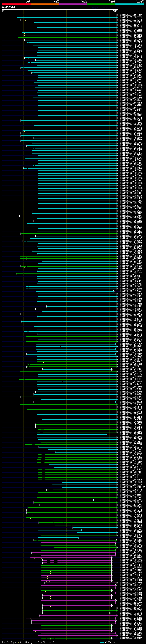
Task: Select hit label UniRef100_Q6Z875
Action: [x=131, y=32]
